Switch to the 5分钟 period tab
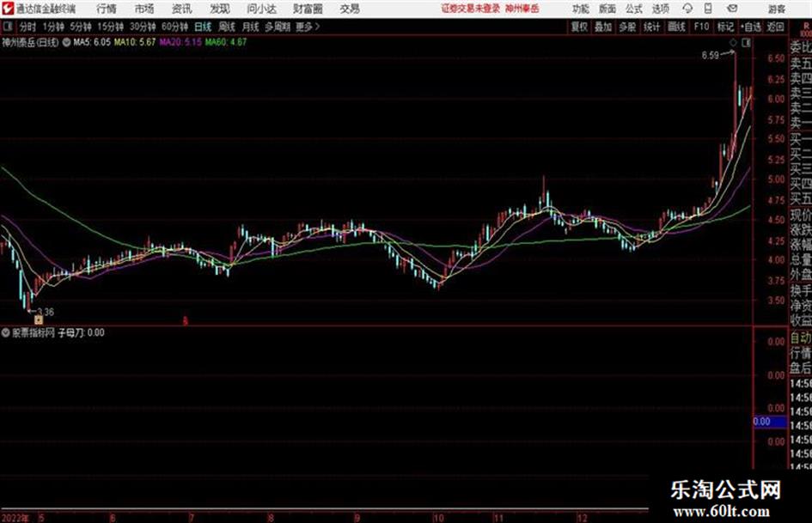812x523 pixels. [81, 27]
